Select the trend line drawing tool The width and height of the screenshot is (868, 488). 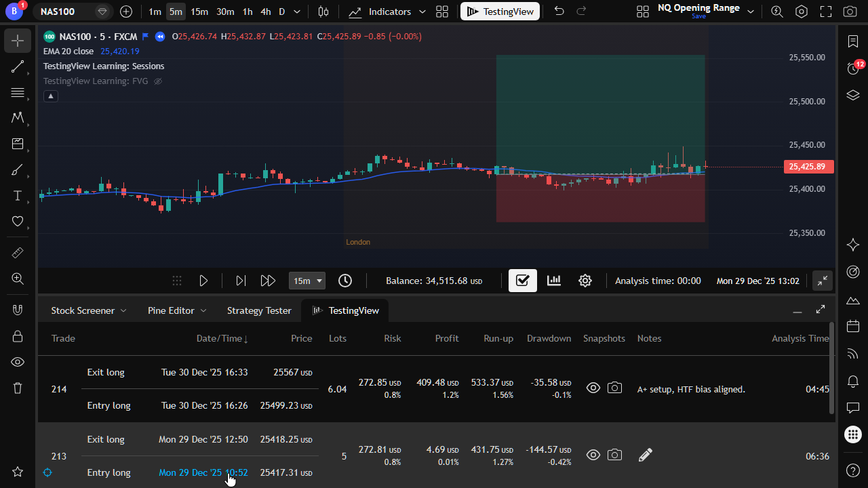point(18,66)
